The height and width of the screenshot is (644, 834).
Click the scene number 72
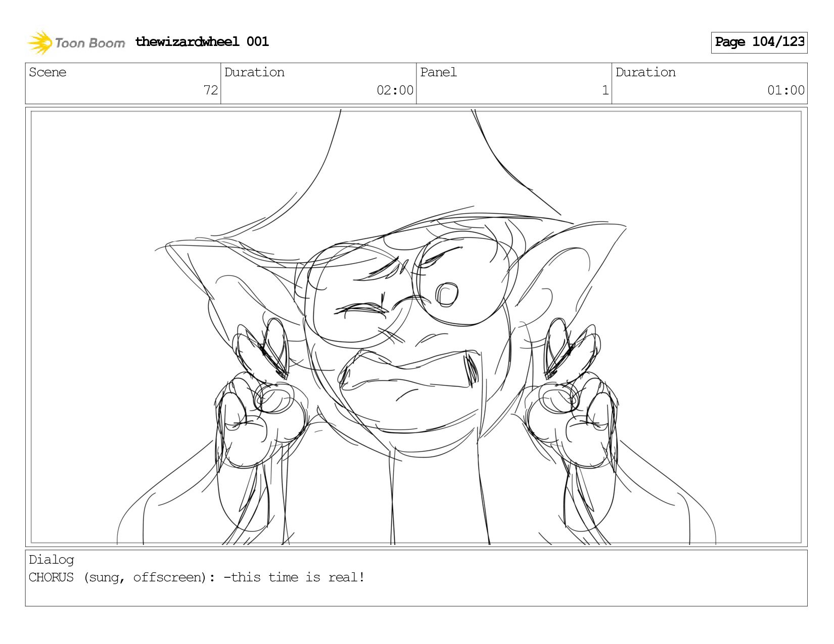[x=211, y=90]
